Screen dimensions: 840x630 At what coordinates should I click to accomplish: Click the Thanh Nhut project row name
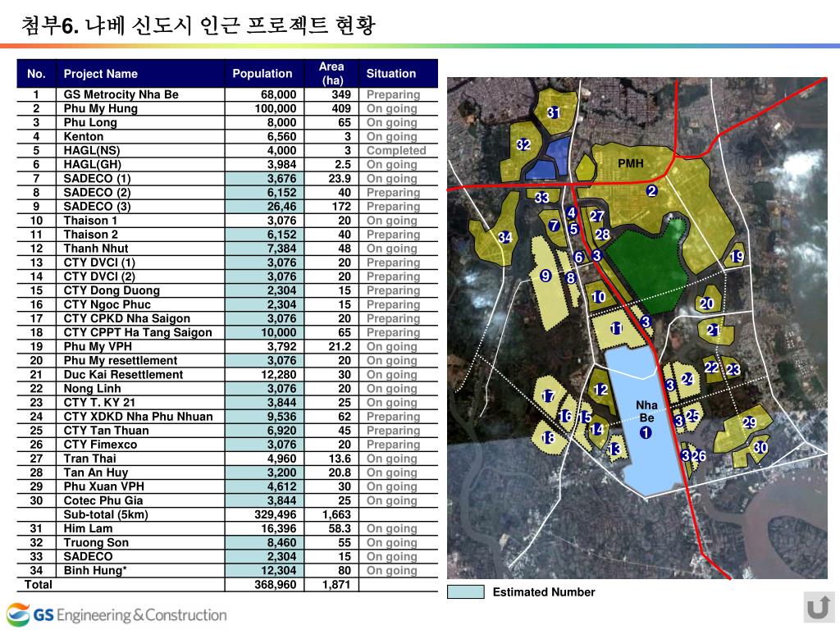tap(96, 248)
